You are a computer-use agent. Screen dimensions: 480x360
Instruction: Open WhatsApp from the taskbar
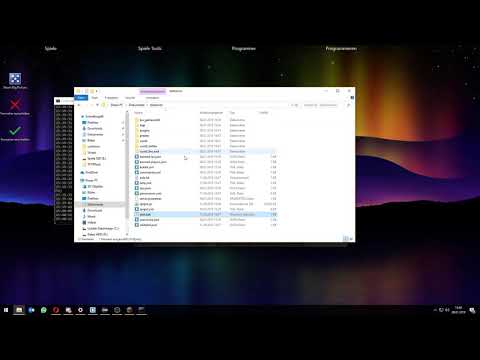pos(44,310)
